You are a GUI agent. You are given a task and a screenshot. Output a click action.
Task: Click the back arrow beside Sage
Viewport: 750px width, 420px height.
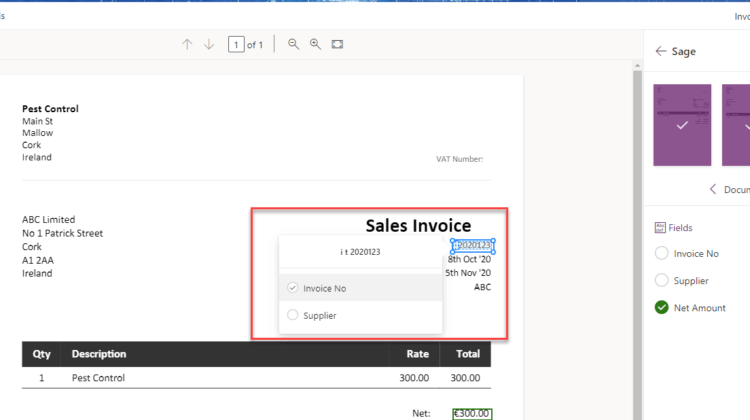coord(661,51)
